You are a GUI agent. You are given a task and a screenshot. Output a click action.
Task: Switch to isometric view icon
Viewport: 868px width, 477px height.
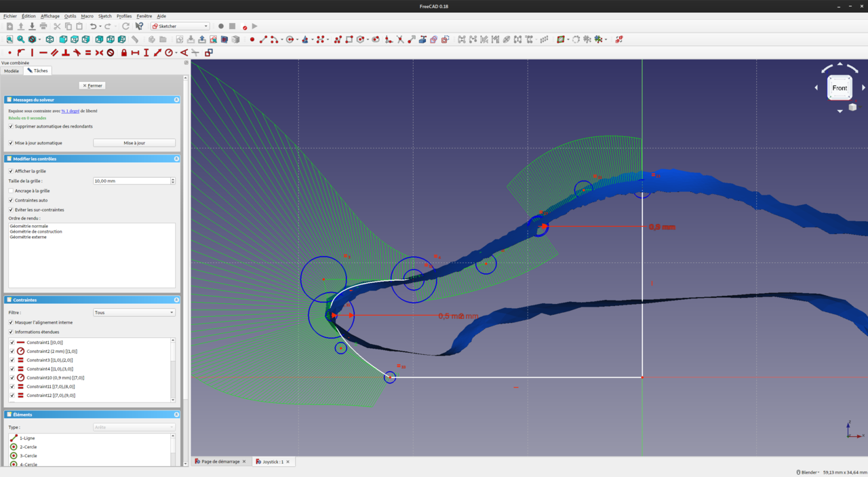50,39
